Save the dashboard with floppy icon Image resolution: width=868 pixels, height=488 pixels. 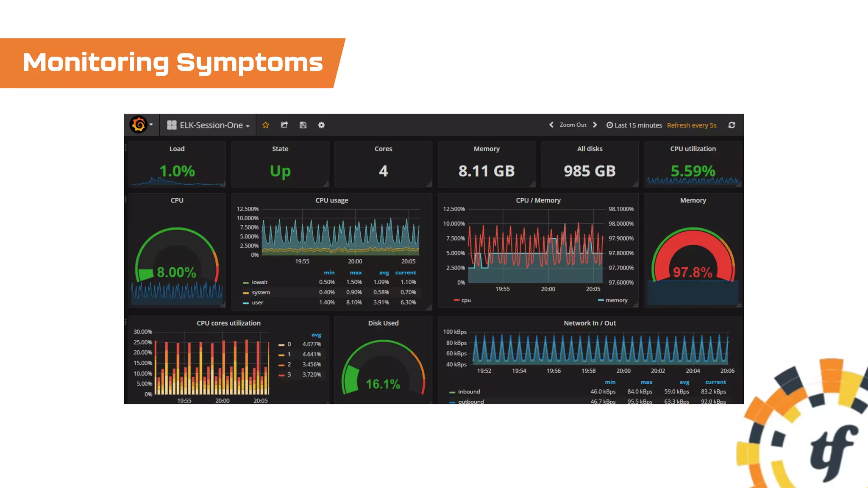click(x=303, y=125)
